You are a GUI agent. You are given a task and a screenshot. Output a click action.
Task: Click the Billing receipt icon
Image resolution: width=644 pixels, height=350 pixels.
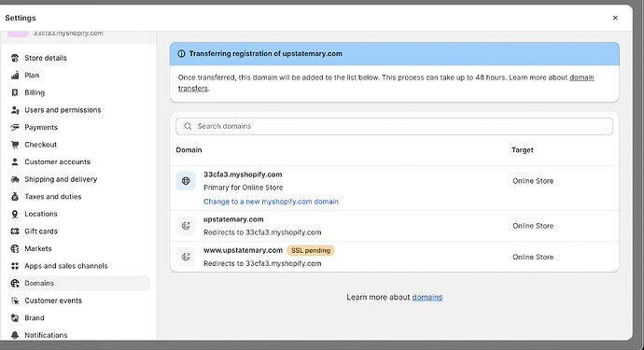click(x=15, y=92)
